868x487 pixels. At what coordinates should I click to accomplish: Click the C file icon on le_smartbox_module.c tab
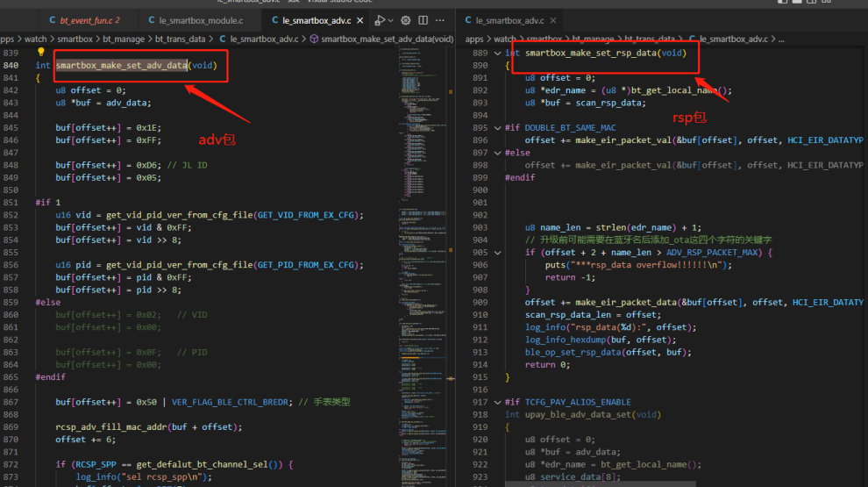click(x=151, y=20)
